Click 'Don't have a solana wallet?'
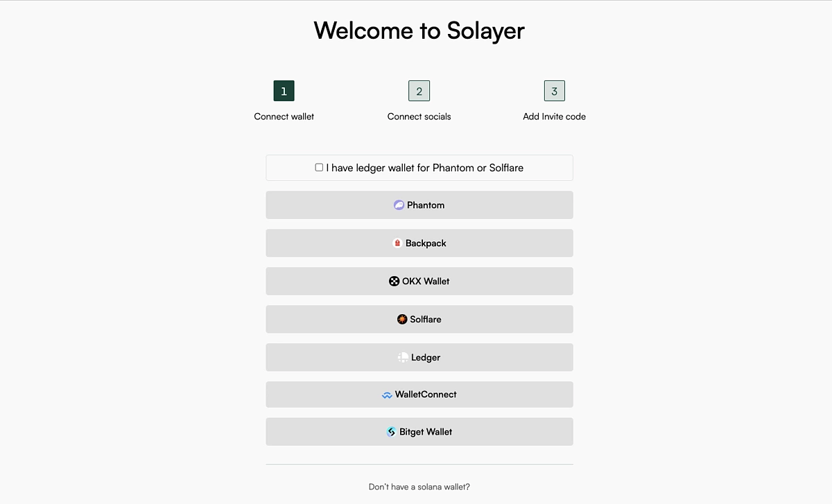The height and width of the screenshot is (504, 832). tap(419, 487)
